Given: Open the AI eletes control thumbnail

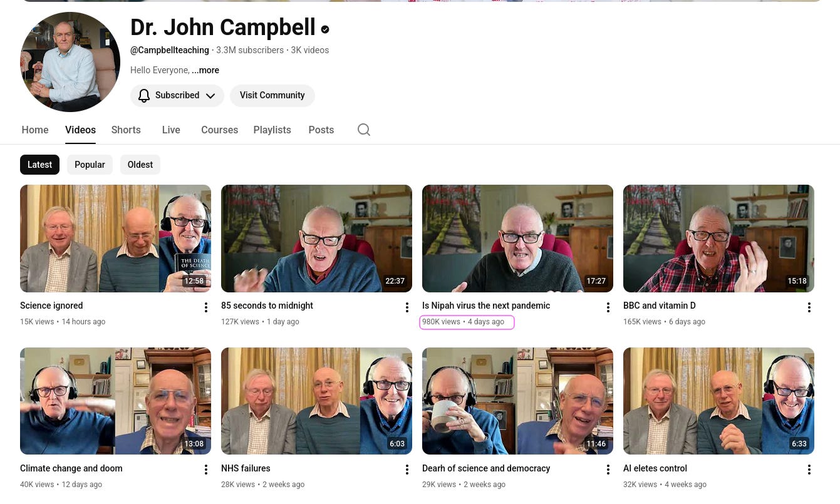Looking at the screenshot, I should (x=718, y=401).
